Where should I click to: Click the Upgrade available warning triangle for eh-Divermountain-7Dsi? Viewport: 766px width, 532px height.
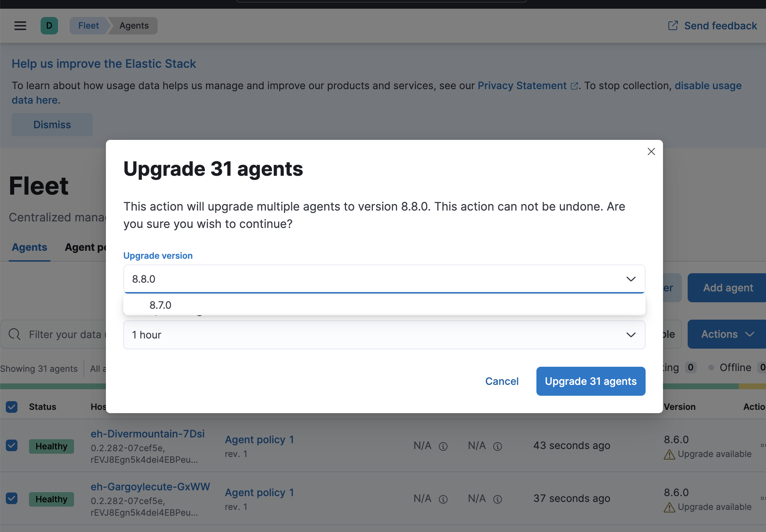(670, 454)
